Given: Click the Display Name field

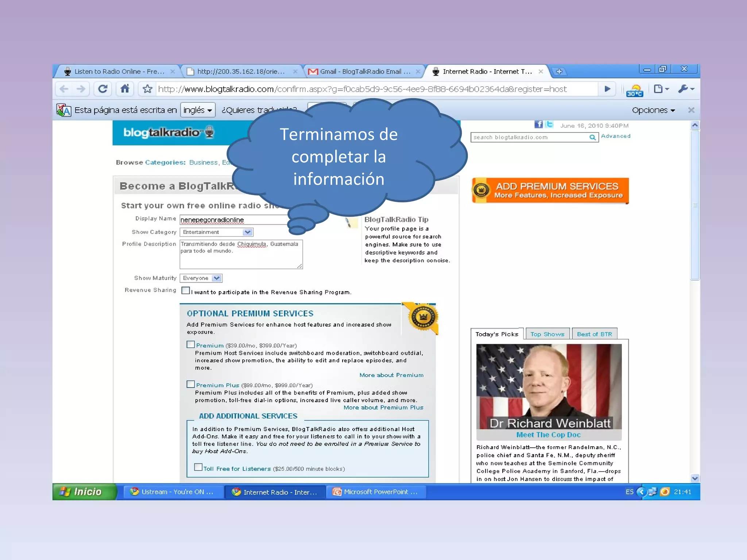Looking at the screenshot, I should point(235,219).
